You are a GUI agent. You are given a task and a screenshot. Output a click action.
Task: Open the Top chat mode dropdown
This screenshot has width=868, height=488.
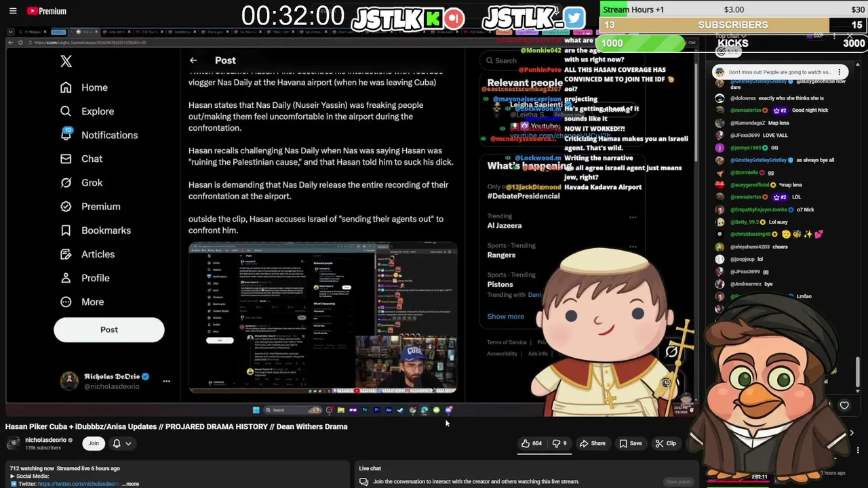coord(731,37)
